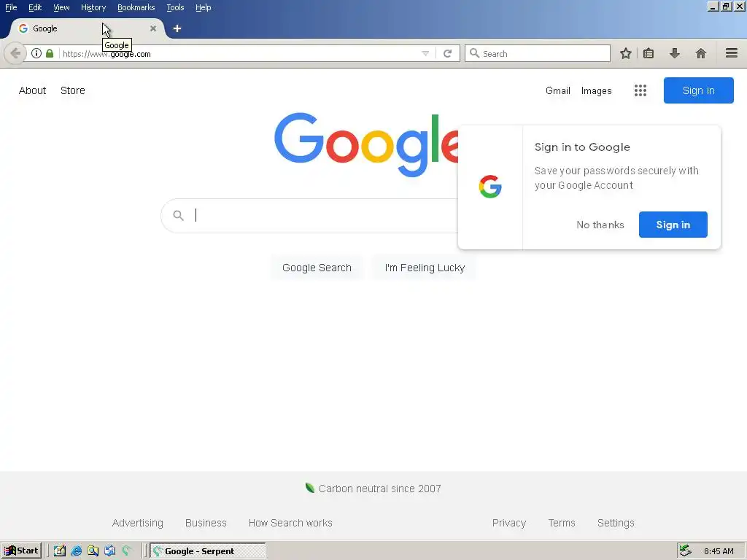Click the Google - Serpent taskbar button
The width and height of the screenshot is (747, 560).
pos(208,551)
